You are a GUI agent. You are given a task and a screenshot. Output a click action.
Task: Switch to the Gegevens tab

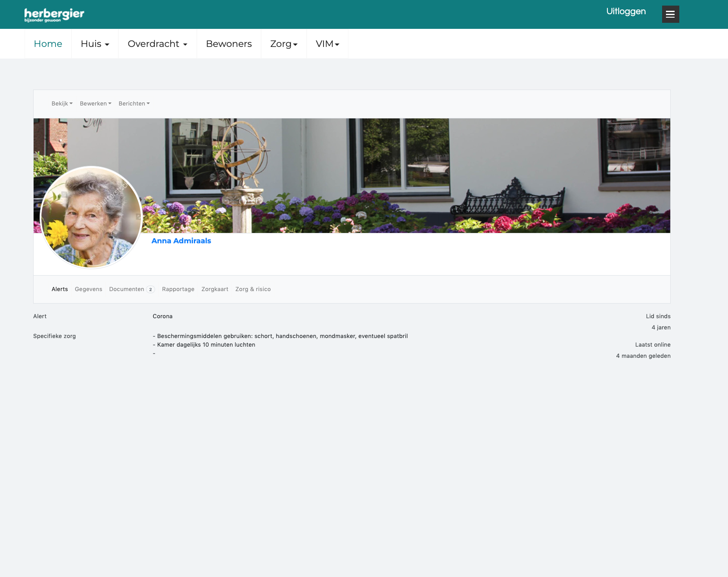point(88,289)
